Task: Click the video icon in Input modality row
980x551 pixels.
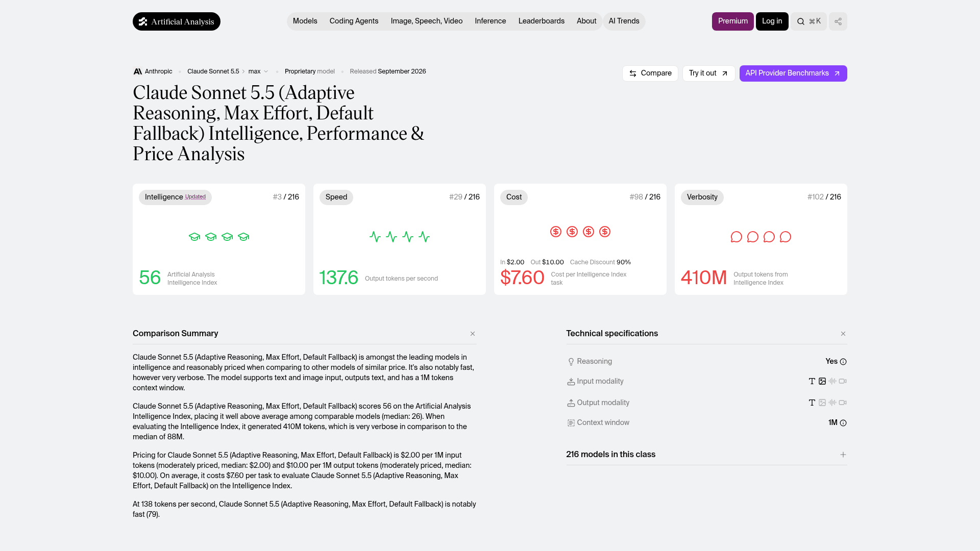Action: point(843,381)
